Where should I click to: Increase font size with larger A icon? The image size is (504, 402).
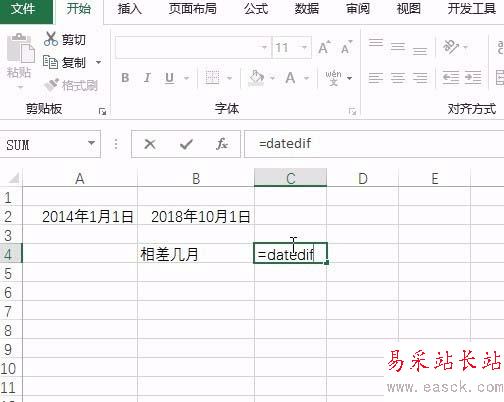pyautogui.click(x=324, y=48)
